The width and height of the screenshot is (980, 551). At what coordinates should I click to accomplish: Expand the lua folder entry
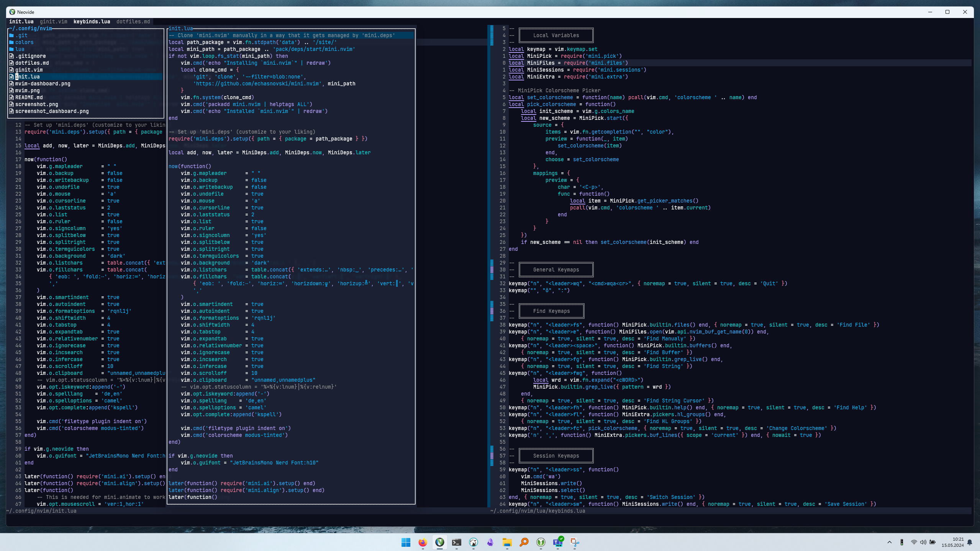pos(20,49)
